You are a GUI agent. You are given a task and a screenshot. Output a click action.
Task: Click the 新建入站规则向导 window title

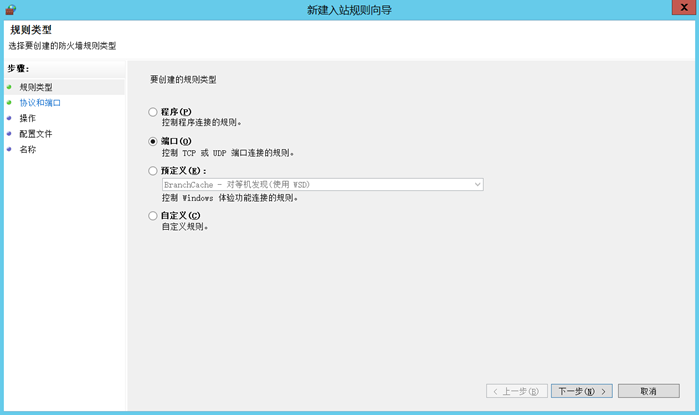point(350,10)
